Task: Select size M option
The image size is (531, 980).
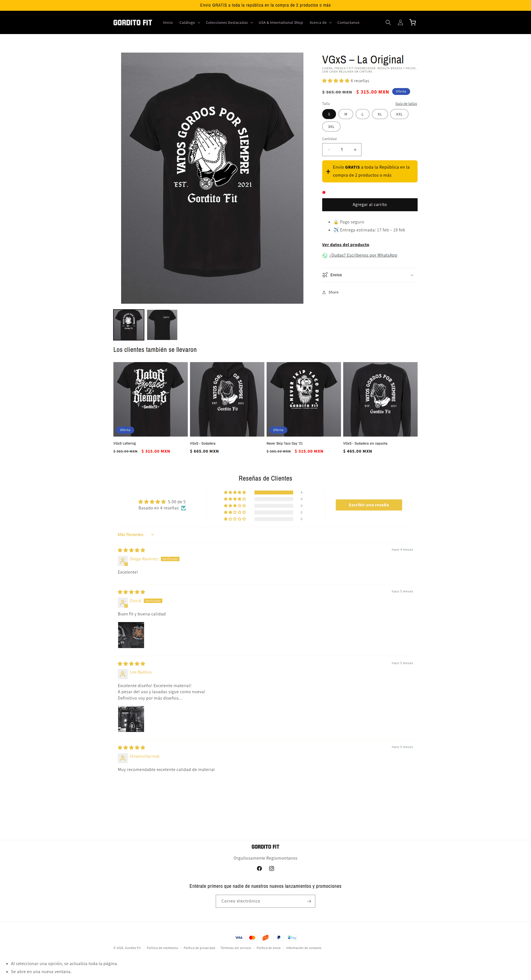Action: coord(345,114)
